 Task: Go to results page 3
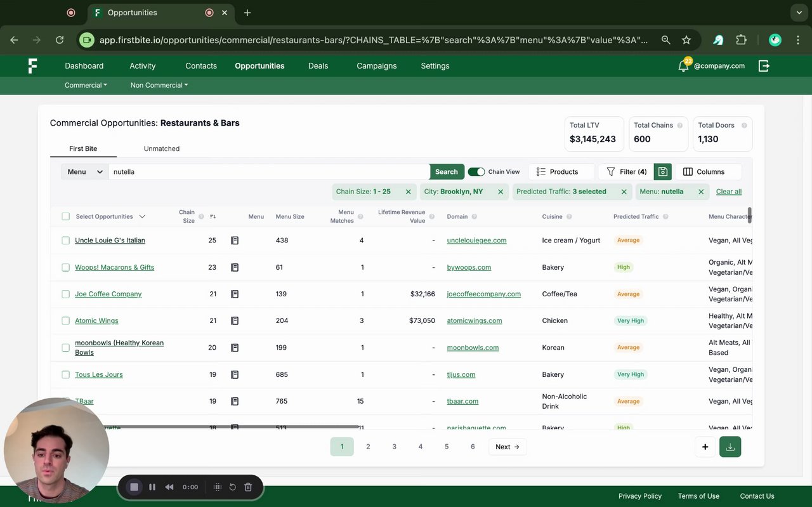pyautogui.click(x=394, y=447)
